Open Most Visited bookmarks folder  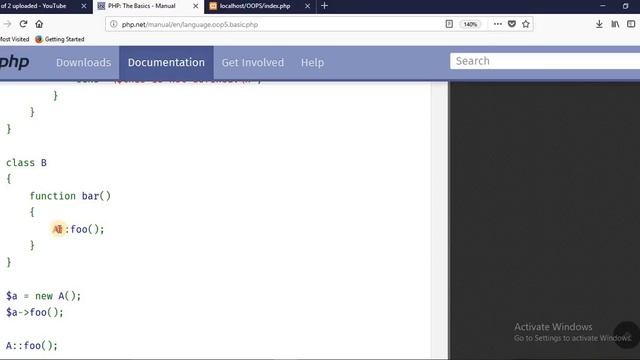pos(14,39)
